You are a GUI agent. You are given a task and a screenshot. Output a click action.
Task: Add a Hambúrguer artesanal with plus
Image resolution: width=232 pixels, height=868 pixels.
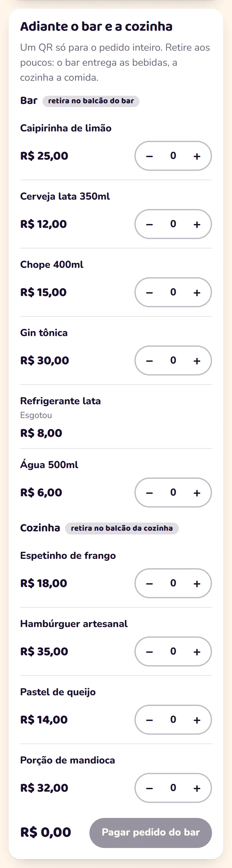click(x=197, y=651)
